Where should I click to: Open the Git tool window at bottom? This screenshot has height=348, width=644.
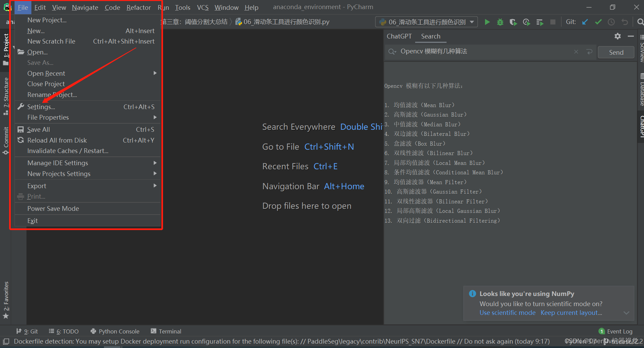point(27,331)
